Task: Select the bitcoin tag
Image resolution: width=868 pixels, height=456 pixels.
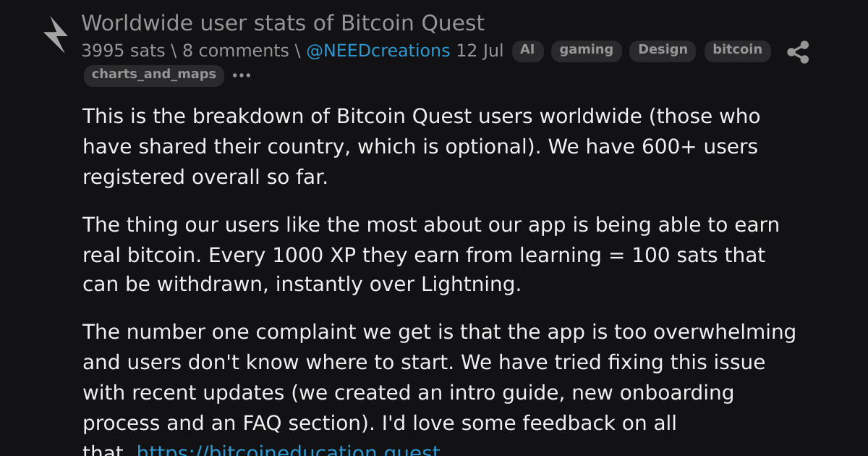Action: point(738,51)
